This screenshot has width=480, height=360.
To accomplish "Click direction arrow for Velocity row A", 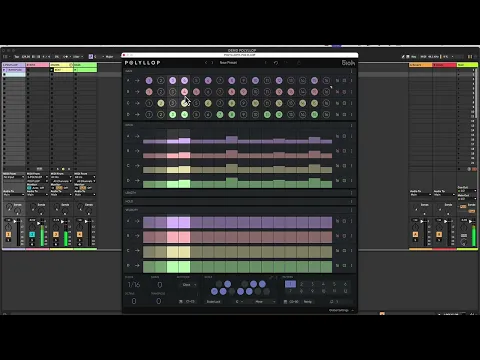I will click(137, 221).
